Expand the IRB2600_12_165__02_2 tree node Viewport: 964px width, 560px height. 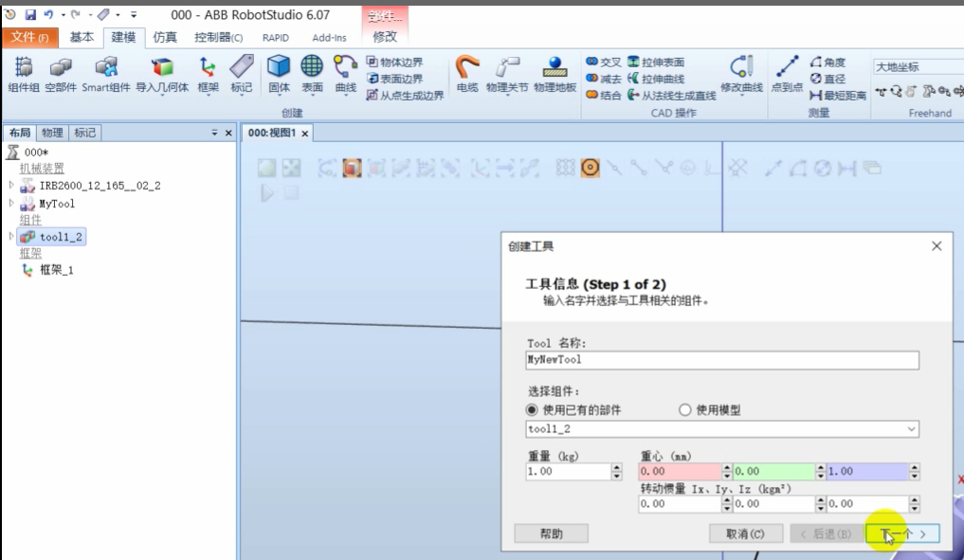coord(11,185)
